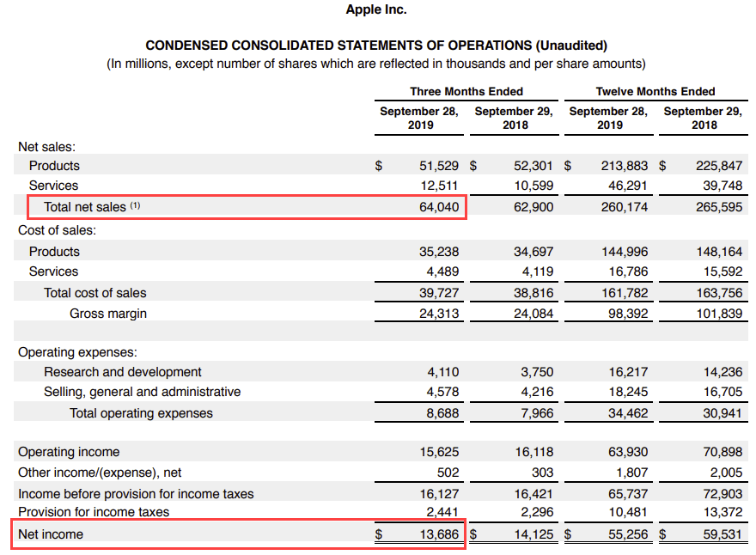
Task: Select the highlighted 'Total net sales' row label
Action: [x=85, y=207]
